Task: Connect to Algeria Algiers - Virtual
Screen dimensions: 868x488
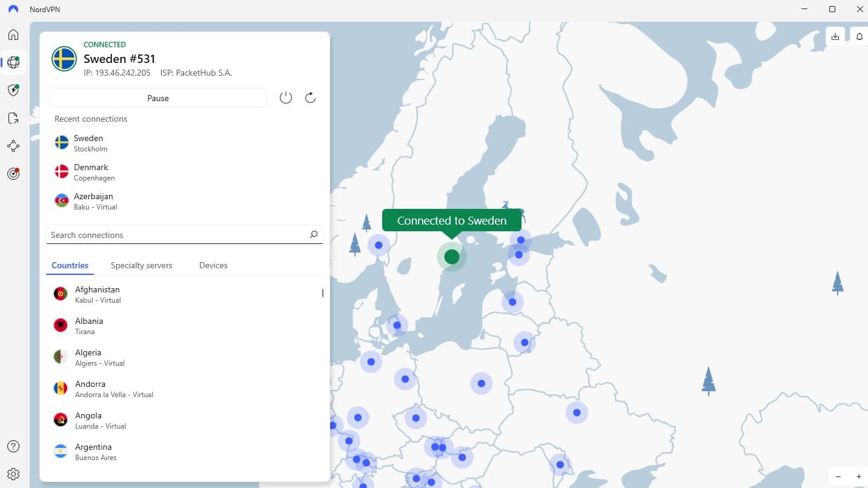Action: pos(185,357)
